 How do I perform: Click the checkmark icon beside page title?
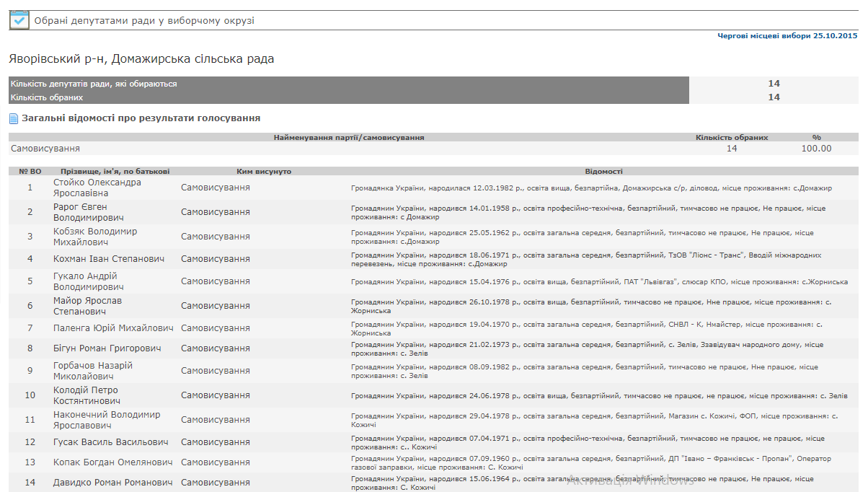(x=19, y=20)
